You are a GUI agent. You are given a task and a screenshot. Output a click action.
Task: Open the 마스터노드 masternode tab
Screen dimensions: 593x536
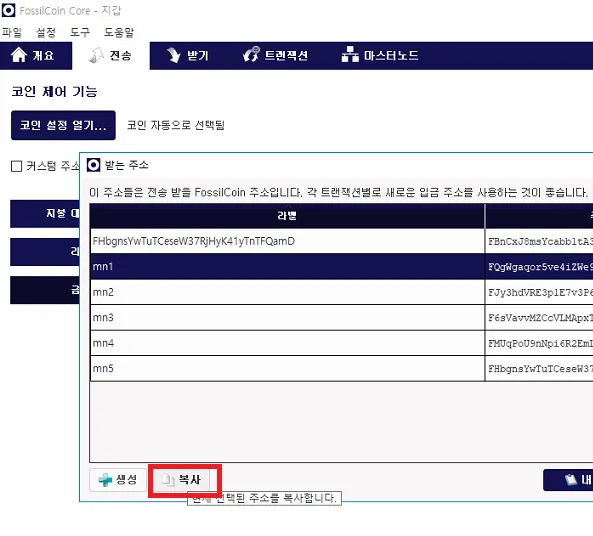click(380, 56)
